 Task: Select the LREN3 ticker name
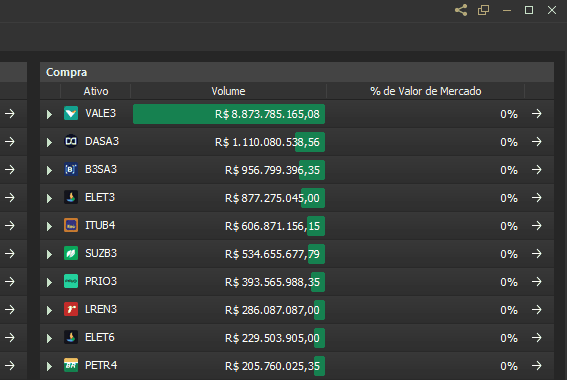tap(101, 309)
